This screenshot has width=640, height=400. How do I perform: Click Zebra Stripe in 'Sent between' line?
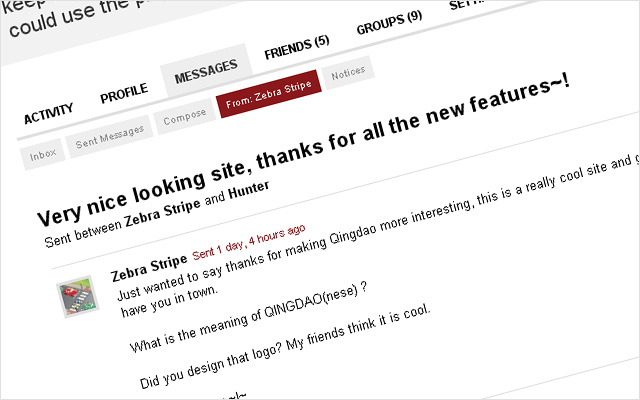tap(162, 213)
